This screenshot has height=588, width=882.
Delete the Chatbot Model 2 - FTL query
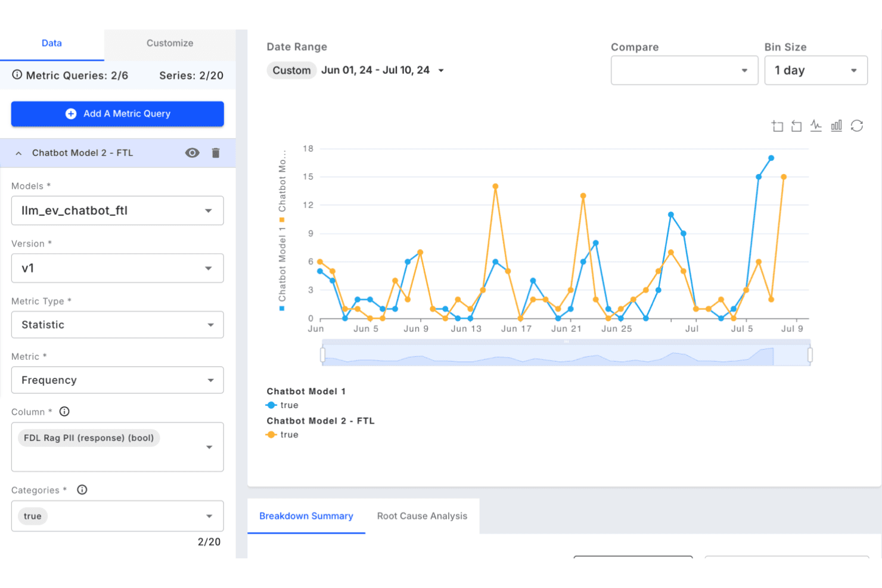(216, 153)
